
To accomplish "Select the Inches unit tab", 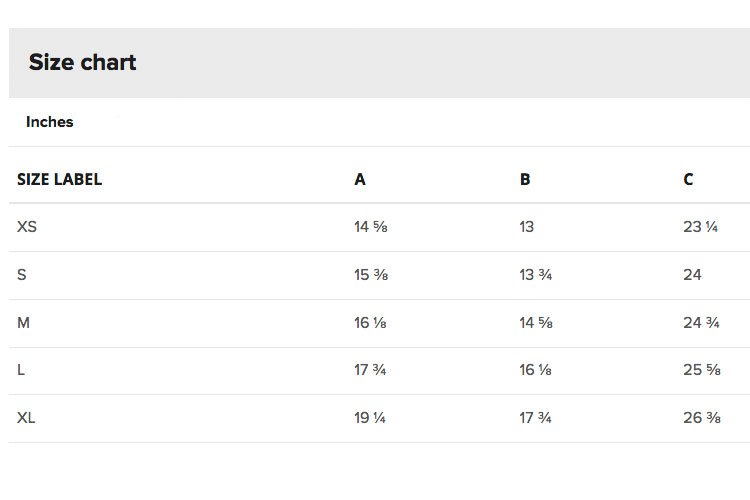I will [x=50, y=122].
